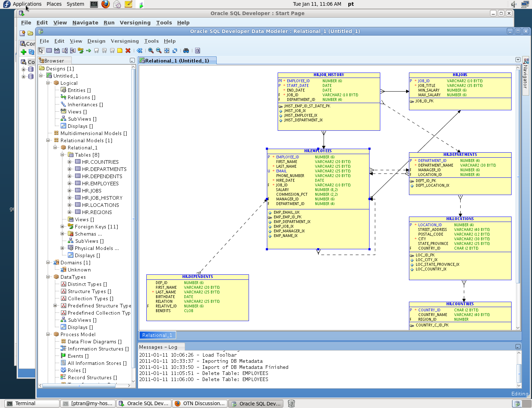Click the Fit Screen toolbar icon

point(166,50)
